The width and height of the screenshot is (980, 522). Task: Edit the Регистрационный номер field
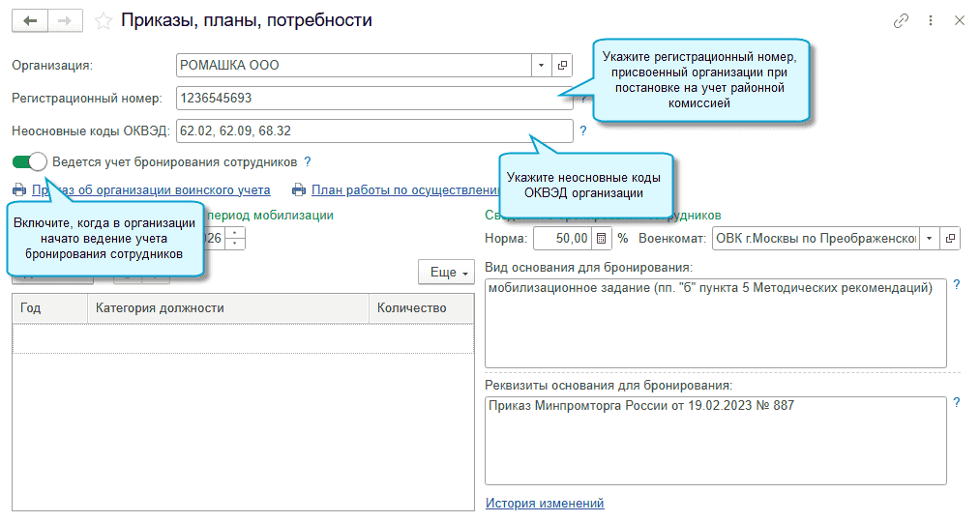(374, 98)
